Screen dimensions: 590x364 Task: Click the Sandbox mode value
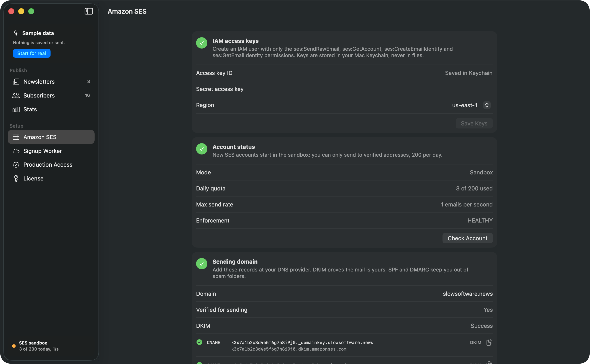481,172
